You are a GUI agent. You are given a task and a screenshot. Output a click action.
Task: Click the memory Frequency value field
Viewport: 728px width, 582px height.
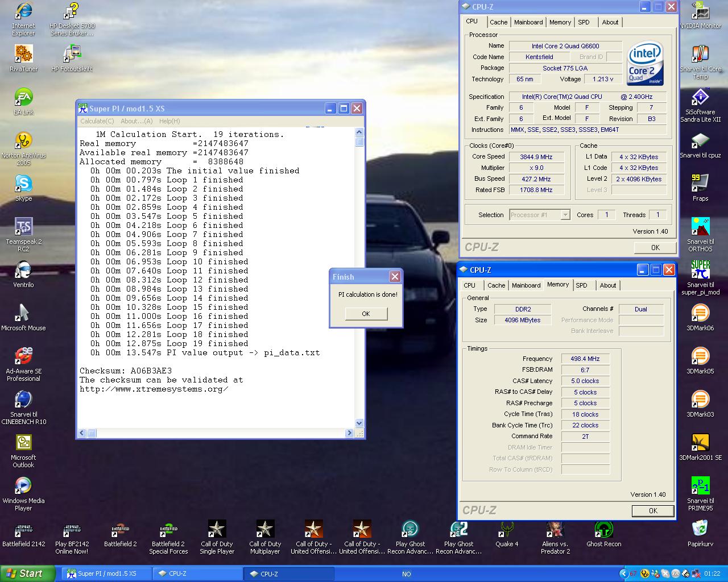tap(585, 359)
